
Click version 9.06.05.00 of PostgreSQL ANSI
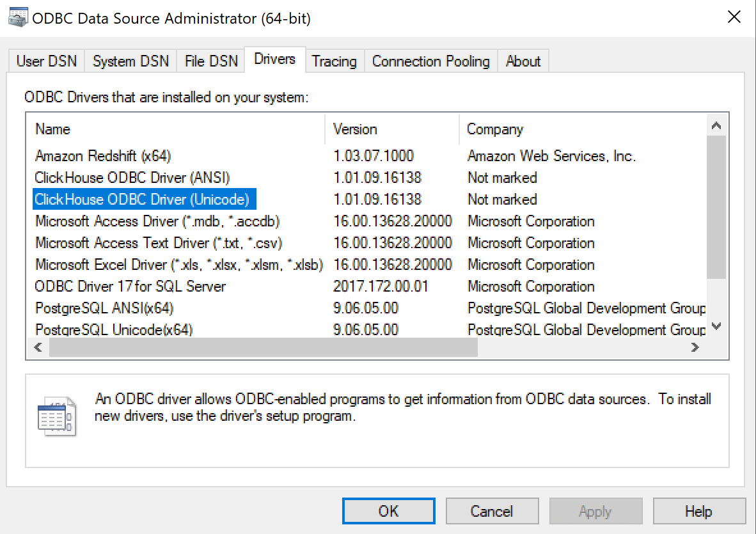click(x=366, y=308)
